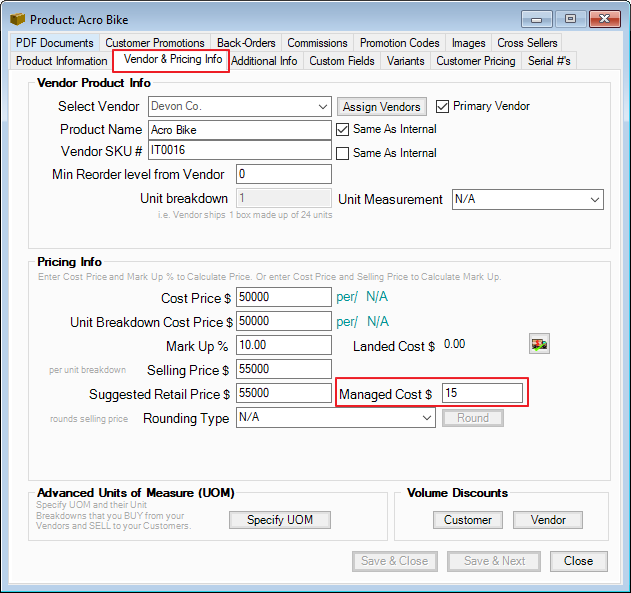
Task: Uncheck Same As Internal for Product Name
Action: (343, 129)
